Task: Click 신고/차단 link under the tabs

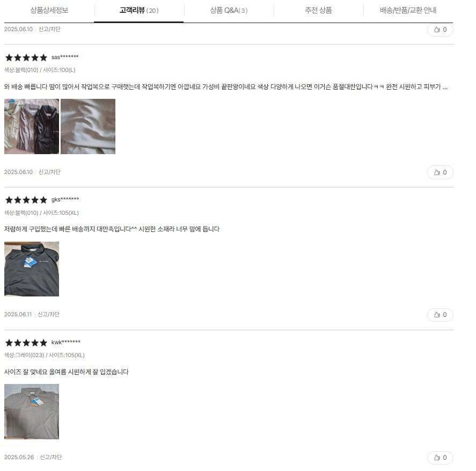Action: [x=49, y=29]
